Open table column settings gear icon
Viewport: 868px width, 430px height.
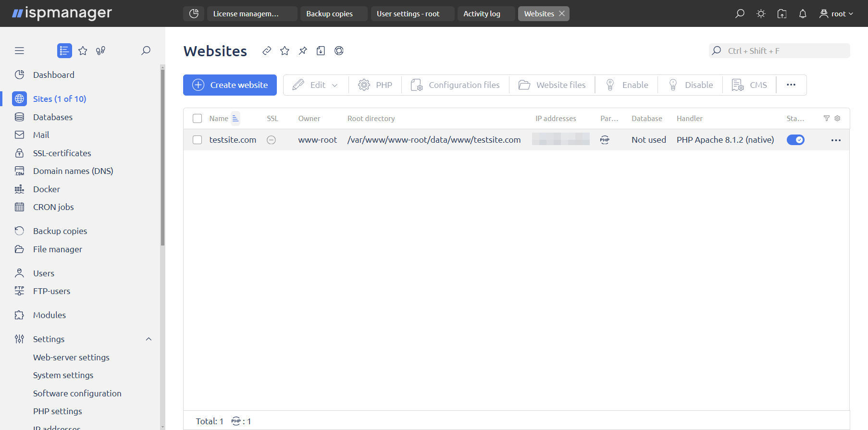(837, 118)
